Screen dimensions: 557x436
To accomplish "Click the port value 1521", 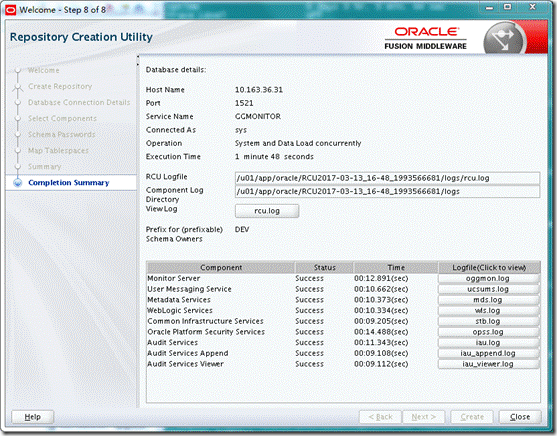I will [244, 103].
